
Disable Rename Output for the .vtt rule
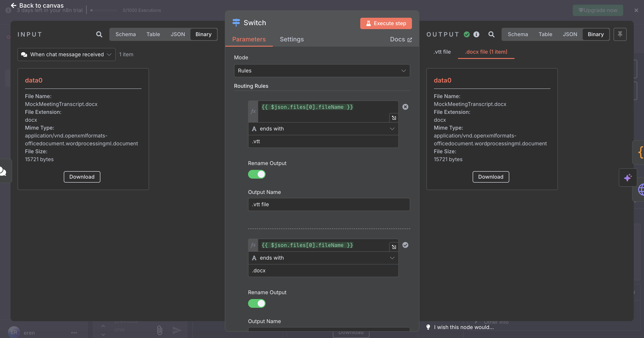click(257, 174)
